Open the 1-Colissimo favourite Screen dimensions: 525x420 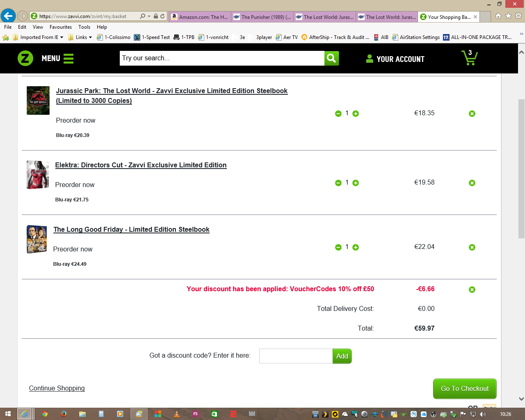click(x=114, y=37)
